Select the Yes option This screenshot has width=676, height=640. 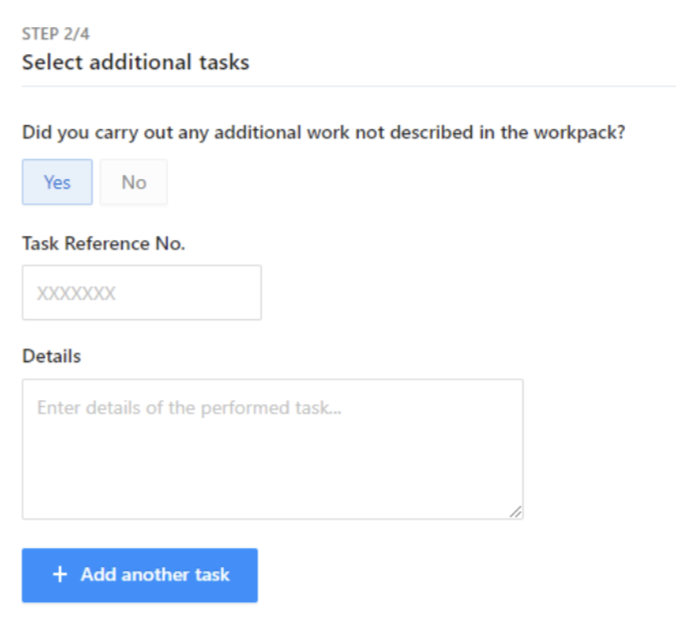(57, 182)
